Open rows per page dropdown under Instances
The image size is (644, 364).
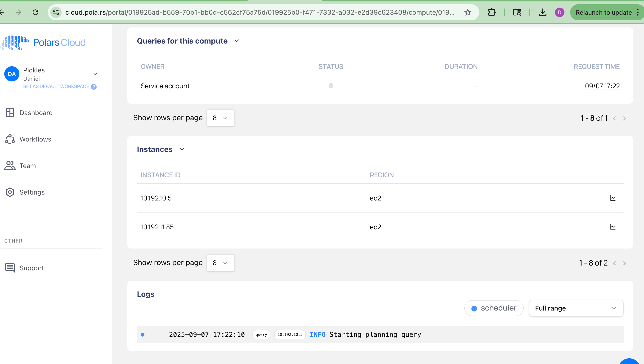[220, 263]
